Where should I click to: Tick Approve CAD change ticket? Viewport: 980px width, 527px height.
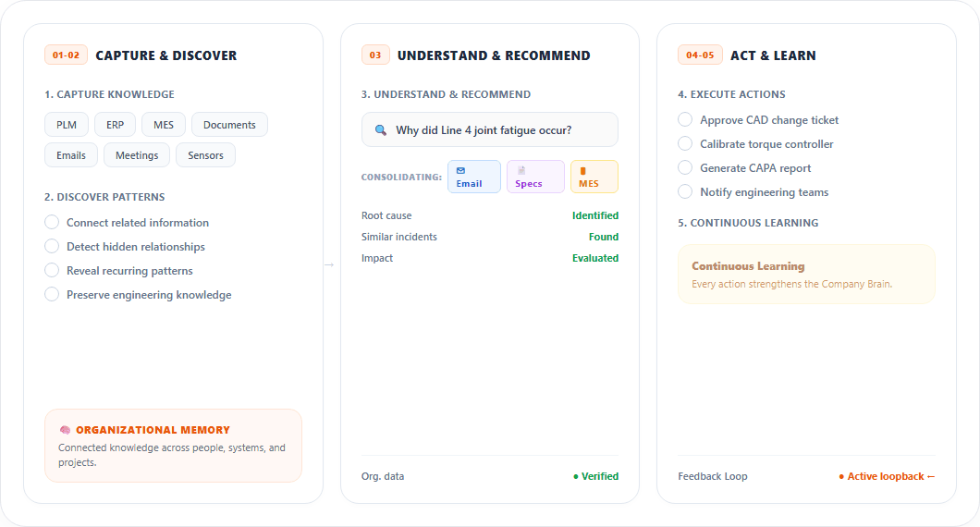click(685, 119)
